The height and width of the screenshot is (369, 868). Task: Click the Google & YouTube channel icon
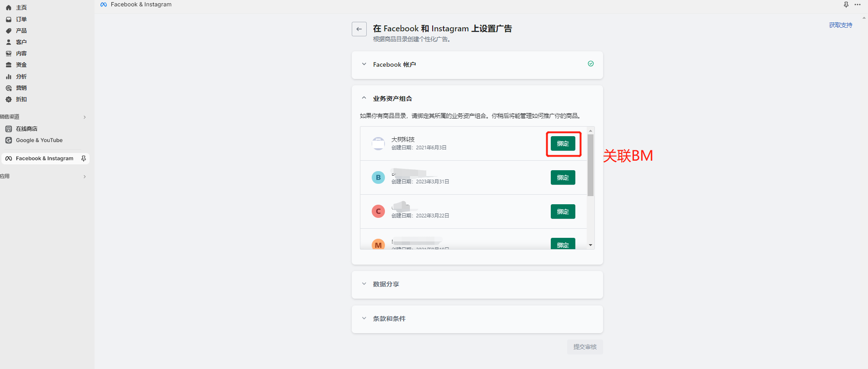click(x=9, y=140)
